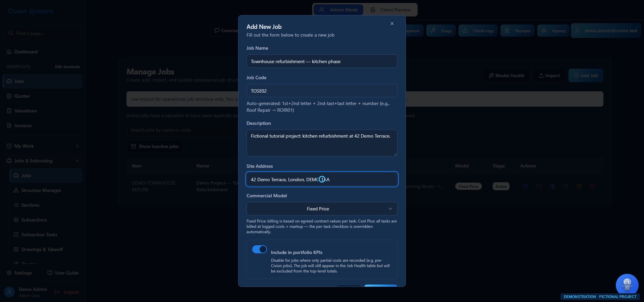The width and height of the screenshot is (644, 302).
Task: Click the Structure Manager hierarchy icon
Action: 16,190
